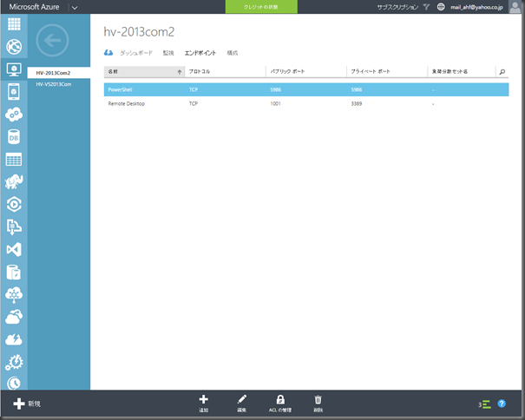
Task: Expand the Microsoft Azure dropdown chevron
Action: point(75,7)
